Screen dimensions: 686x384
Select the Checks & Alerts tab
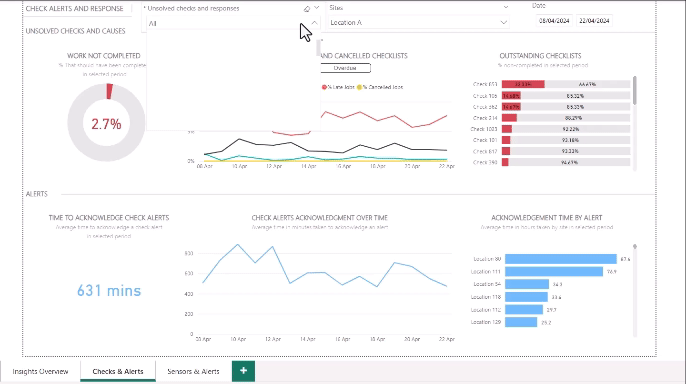[x=118, y=371]
